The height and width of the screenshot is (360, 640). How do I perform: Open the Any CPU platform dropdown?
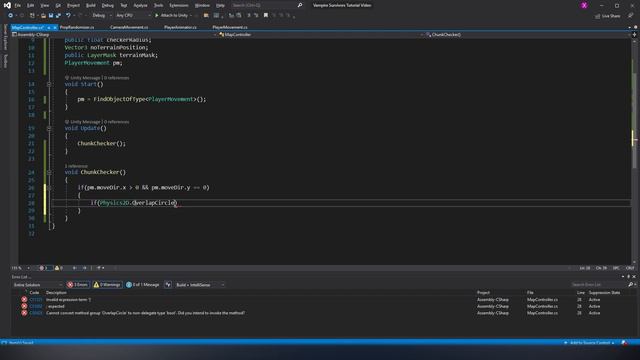133,16
